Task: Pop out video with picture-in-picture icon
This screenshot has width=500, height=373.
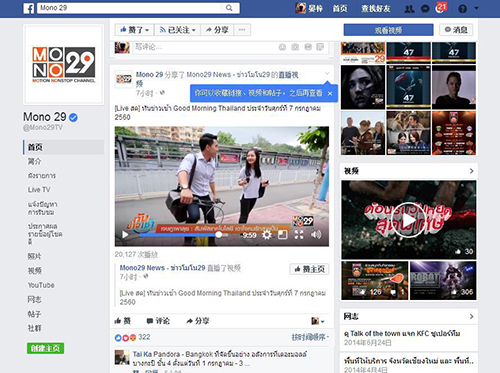Action: tap(283, 235)
